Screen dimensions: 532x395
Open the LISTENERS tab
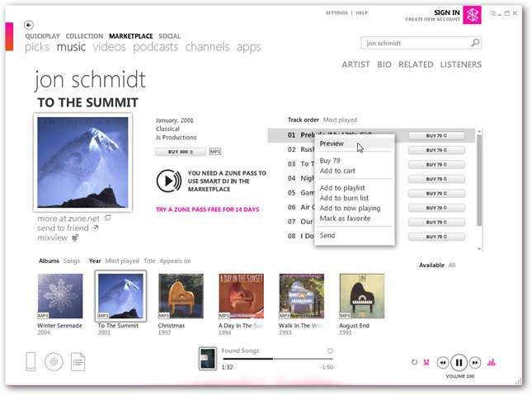click(x=461, y=64)
